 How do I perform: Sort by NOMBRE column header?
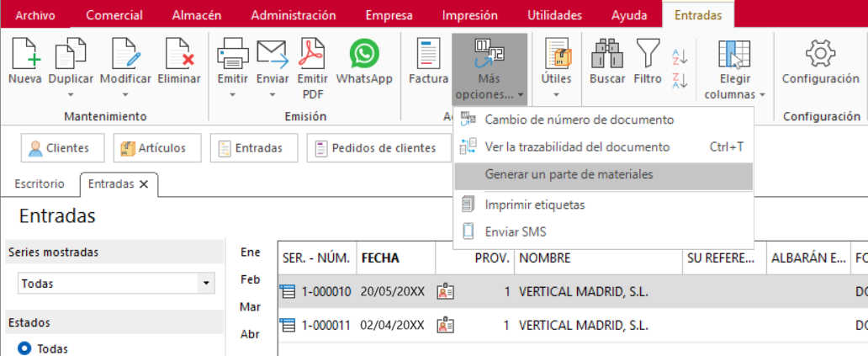(x=598, y=258)
